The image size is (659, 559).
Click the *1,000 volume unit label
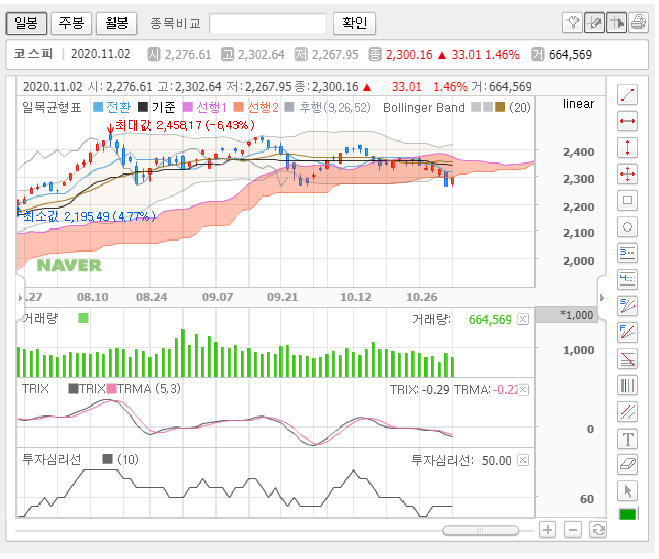pos(576,315)
